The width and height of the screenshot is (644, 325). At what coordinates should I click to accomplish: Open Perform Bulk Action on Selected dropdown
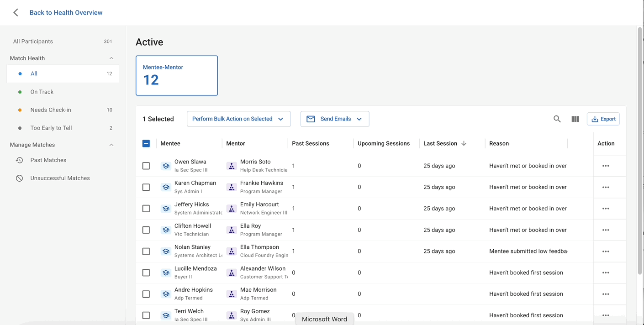(x=238, y=119)
